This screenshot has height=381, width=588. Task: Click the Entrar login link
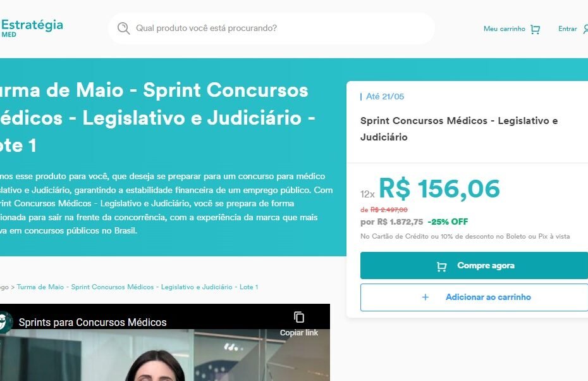pyautogui.click(x=567, y=29)
